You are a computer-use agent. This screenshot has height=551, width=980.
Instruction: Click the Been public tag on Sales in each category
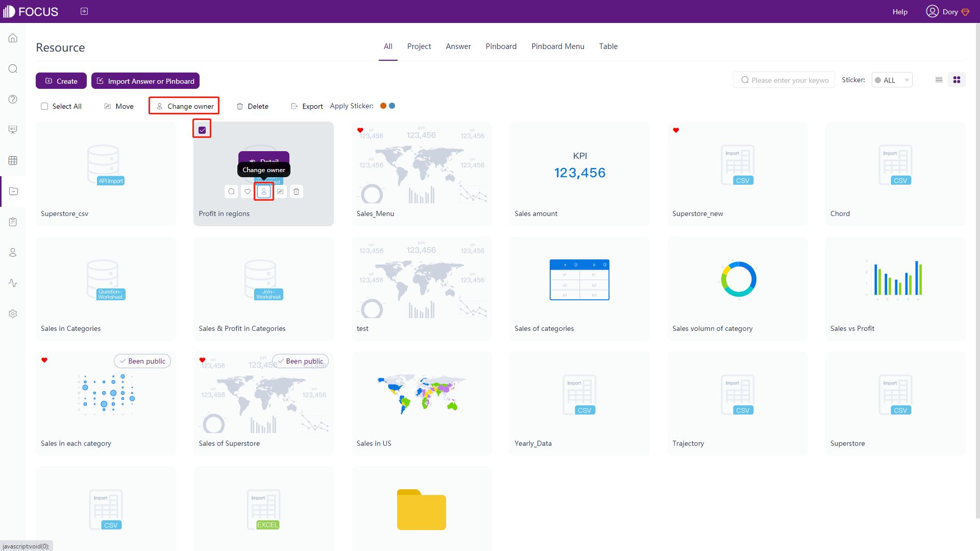[142, 361]
